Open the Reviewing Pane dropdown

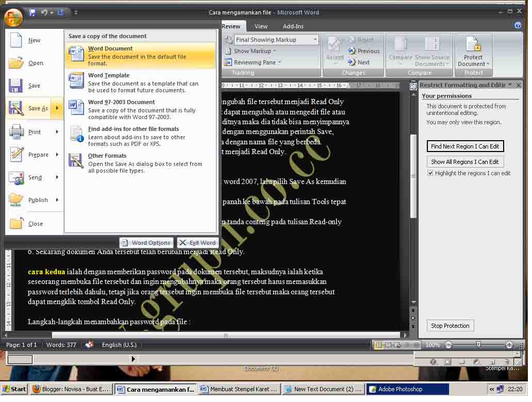tap(253, 62)
